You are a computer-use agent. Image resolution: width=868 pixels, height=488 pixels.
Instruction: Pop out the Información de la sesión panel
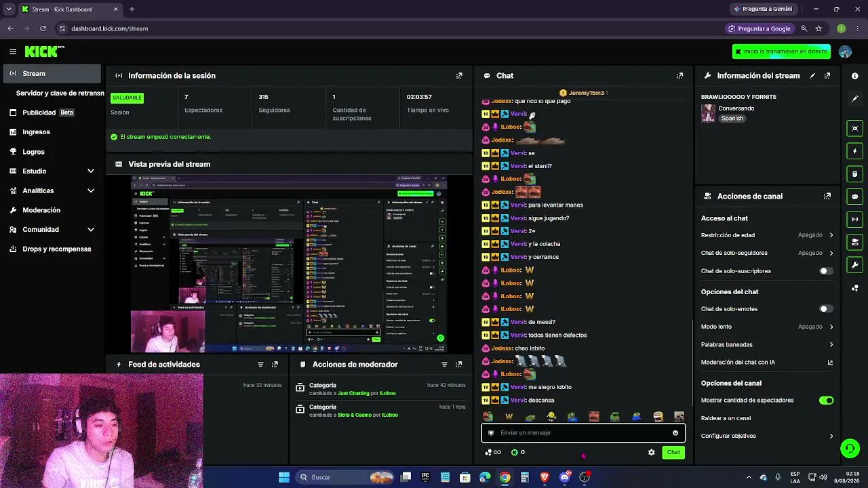pyautogui.click(x=459, y=76)
